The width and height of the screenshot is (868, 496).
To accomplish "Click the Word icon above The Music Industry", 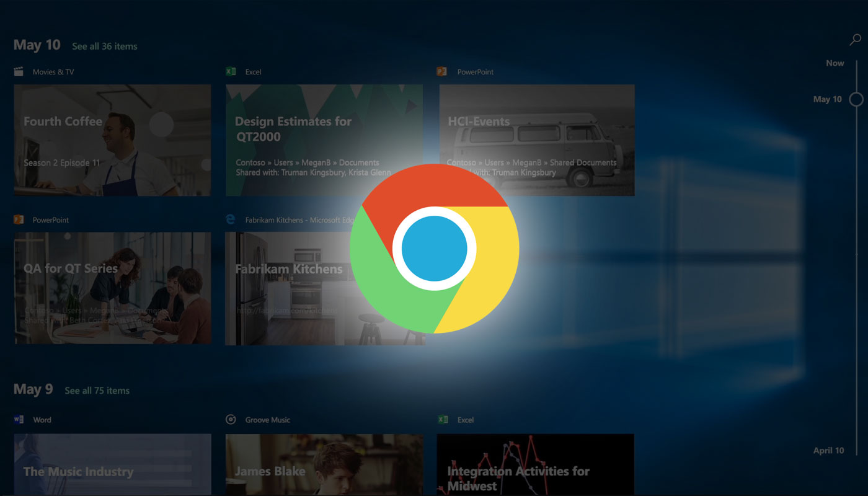I will pos(19,419).
